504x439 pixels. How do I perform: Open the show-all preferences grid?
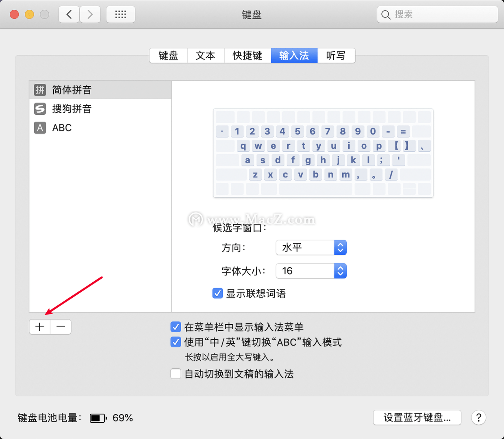point(120,15)
